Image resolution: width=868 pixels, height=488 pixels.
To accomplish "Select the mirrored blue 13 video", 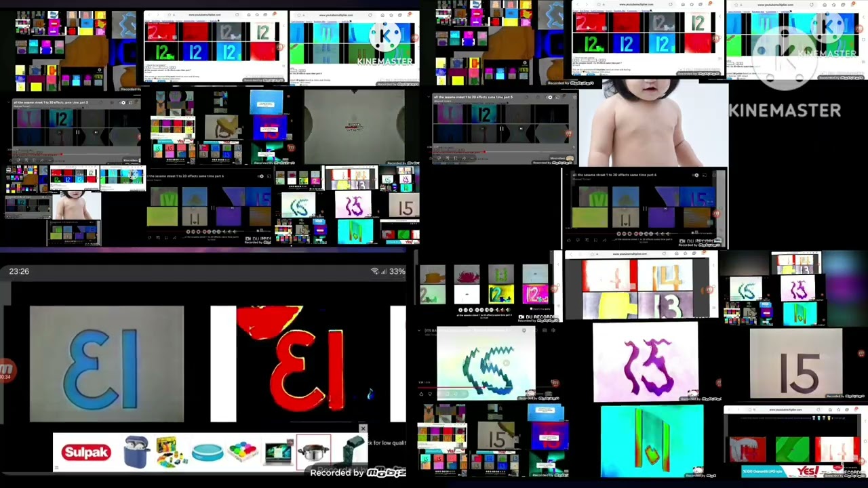I will pyautogui.click(x=106, y=364).
